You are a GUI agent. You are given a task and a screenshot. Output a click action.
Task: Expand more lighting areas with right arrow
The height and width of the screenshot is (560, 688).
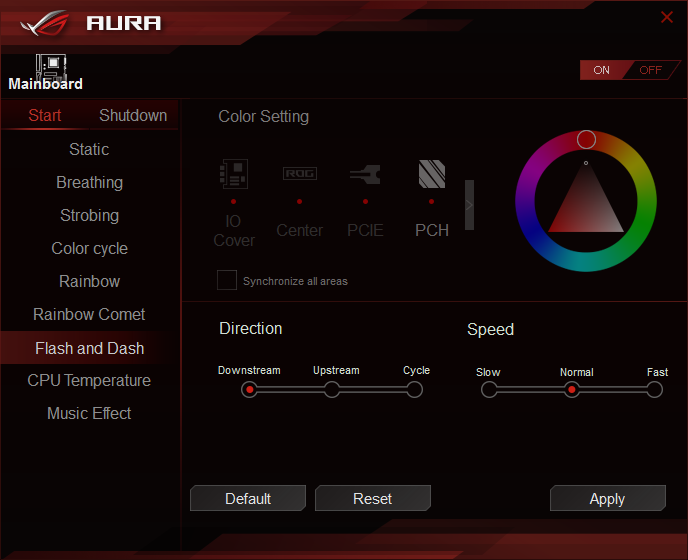pos(469,205)
